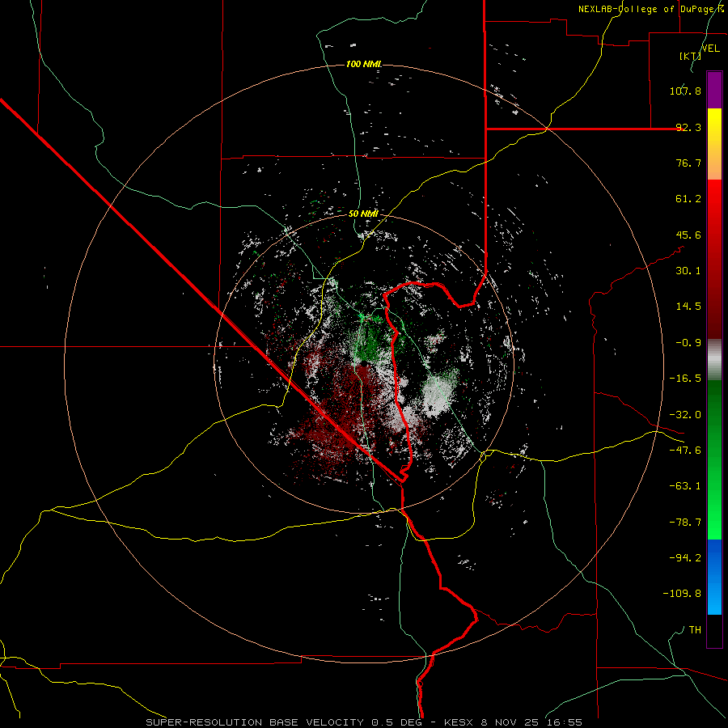
Task: Click the 100 NMI range ring label
Action: point(363,64)
